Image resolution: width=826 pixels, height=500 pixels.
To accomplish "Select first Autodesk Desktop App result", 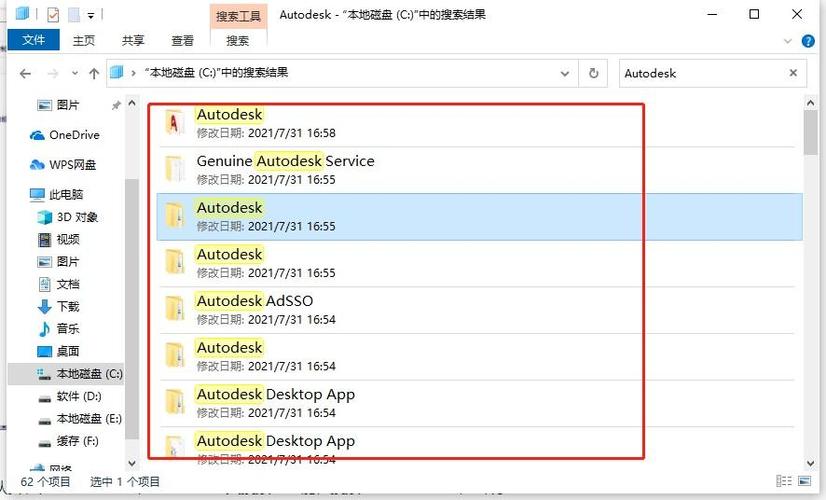I will tap(479, 403).
